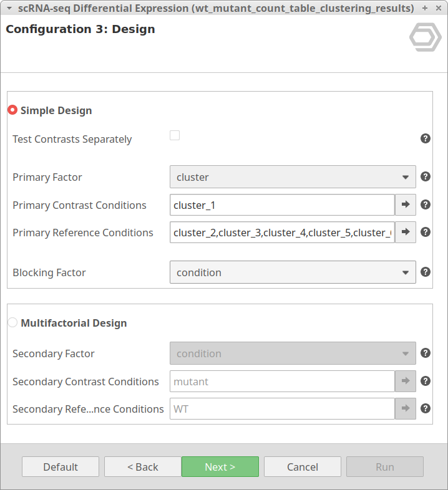This screenshot has width=448, height=490.
Task: Enable Test Contrasts Separately checkbox
Action: pos(175,135)
